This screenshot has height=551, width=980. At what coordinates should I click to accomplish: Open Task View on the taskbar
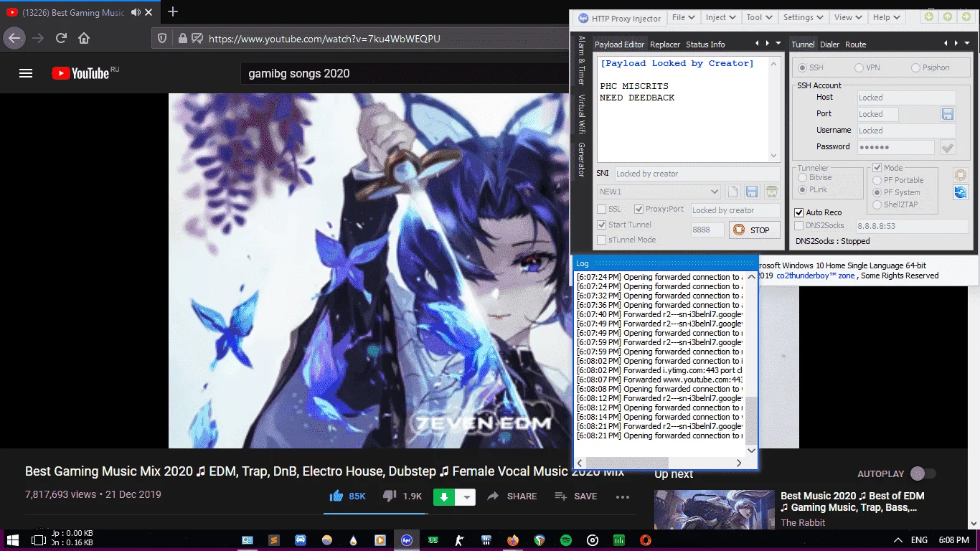coord(38,540)
